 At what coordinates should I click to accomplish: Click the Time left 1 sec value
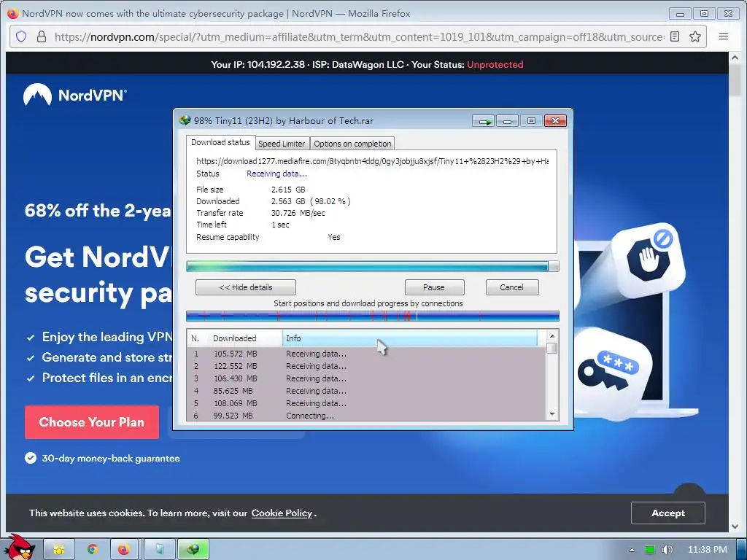[280, 225]
